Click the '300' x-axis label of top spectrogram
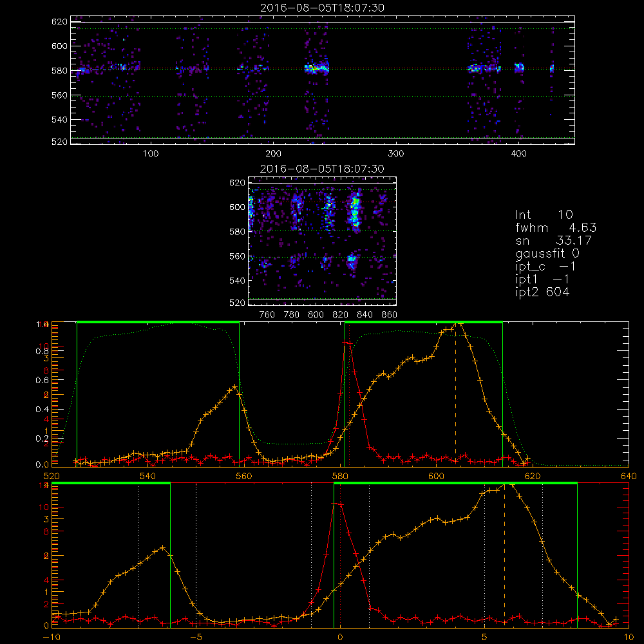The image size is (644, 644). click(396, 154)
